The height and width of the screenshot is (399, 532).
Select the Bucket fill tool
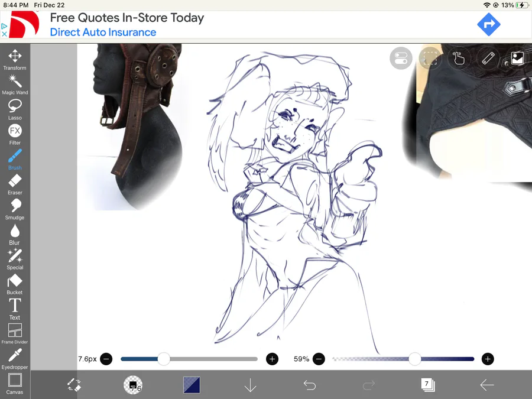click(15, 284)
